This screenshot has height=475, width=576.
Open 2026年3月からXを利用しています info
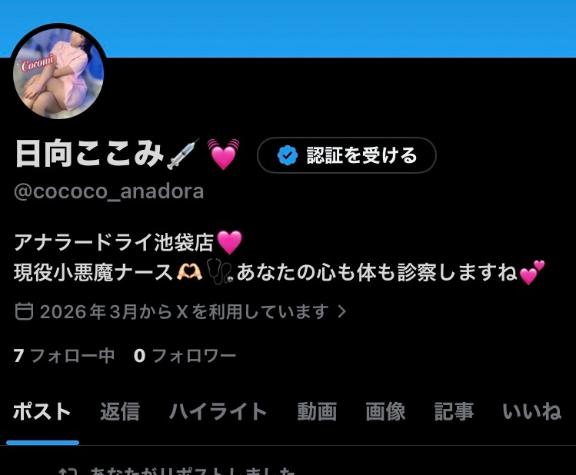pyautogui.click(x=181, y=312)
